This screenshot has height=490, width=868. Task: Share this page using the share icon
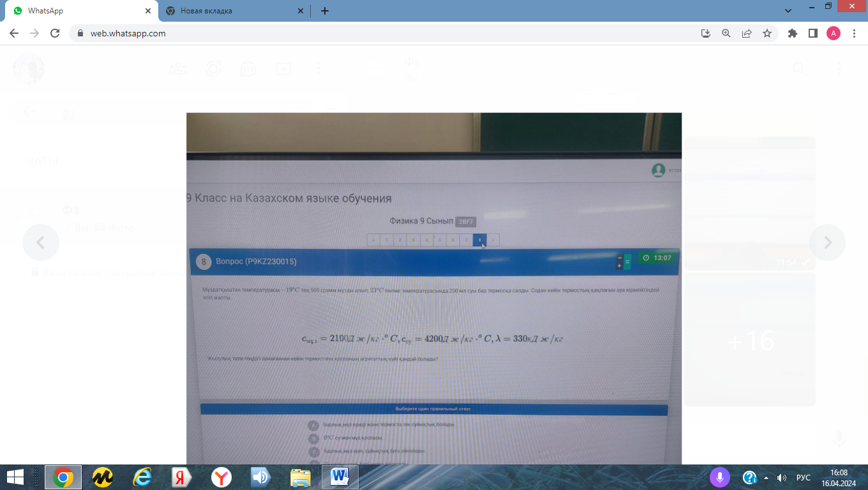pyautogui.click(x=746, y=33)
